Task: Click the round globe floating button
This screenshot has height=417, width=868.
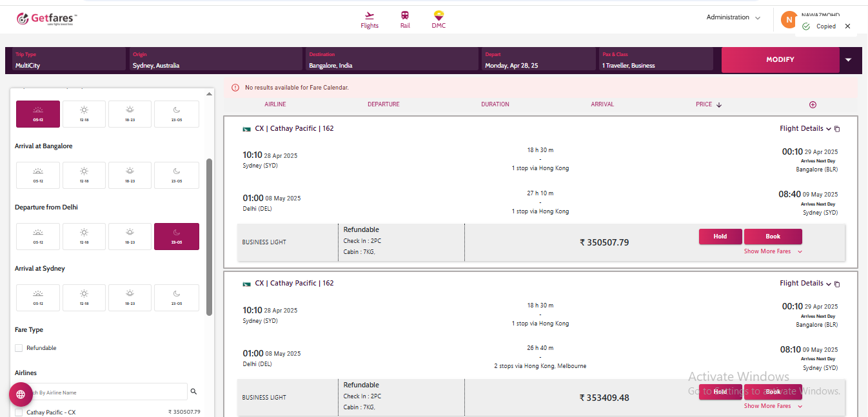Action: (x=21, y=394)
